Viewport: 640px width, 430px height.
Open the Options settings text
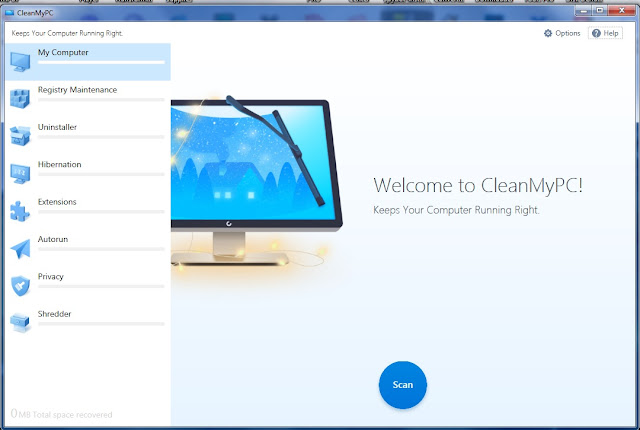click(x=567, y=33)
